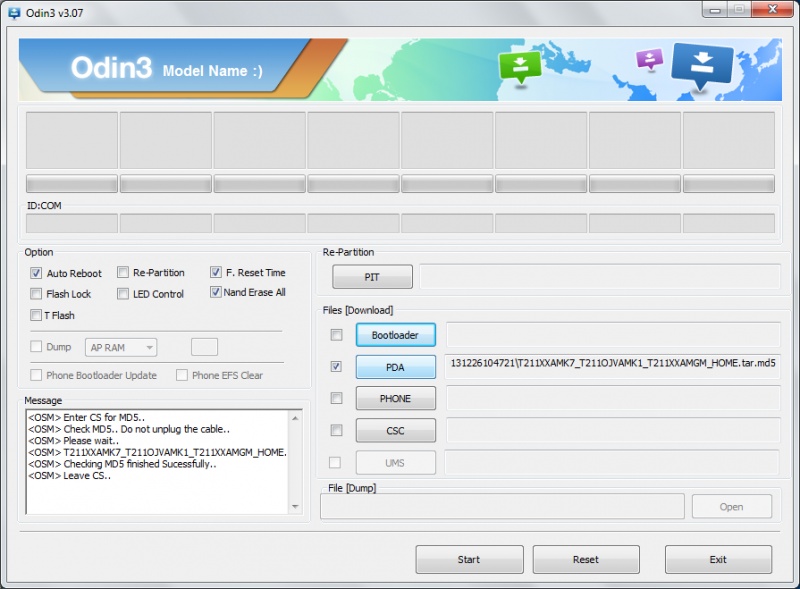Click the PIT button
800x589 pixels.
tap(372, 277)
